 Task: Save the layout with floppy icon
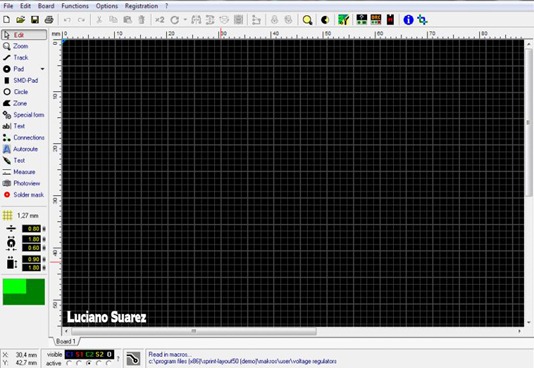[35, 20]
